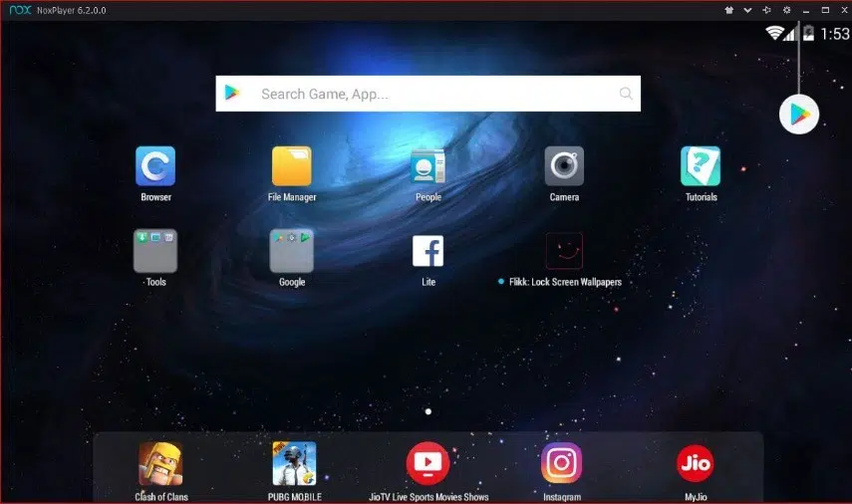Click the NoxPlayer logo in title bar

(x=20, y=10)
